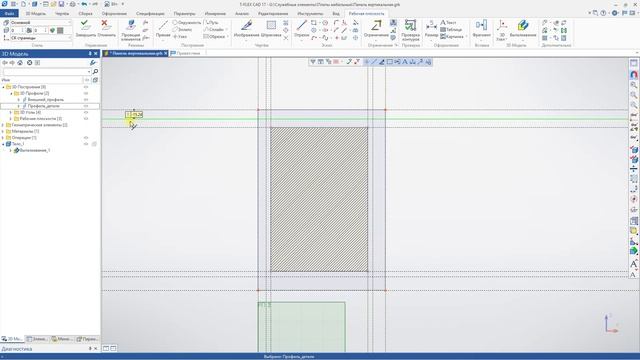Click the undo arrow in quick access toolbar
The height and width of the screenshot is (360, 640).
[84, 4]
